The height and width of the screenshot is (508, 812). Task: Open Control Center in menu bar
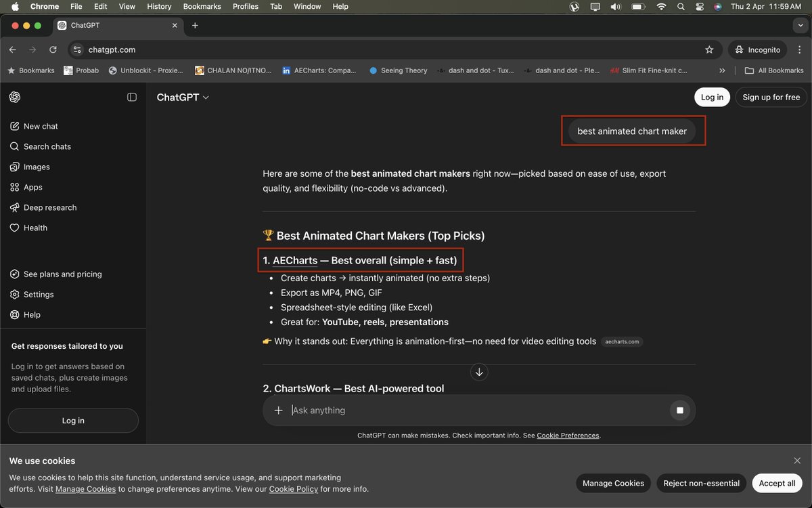point(700,6)
